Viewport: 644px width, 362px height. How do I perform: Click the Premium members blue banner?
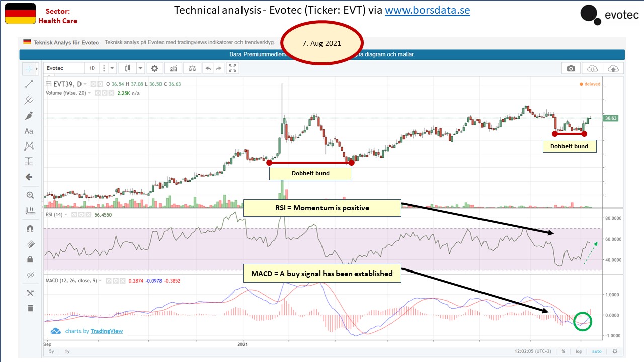322,54
